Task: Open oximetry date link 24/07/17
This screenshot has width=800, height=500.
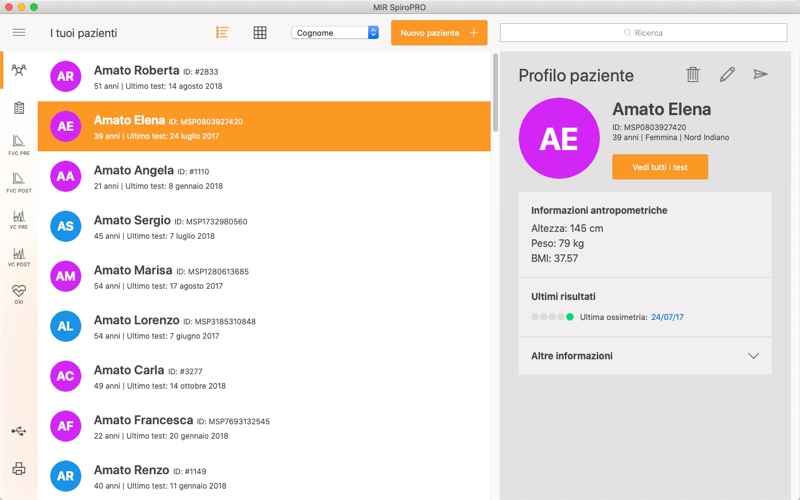Action: (667, 317)
